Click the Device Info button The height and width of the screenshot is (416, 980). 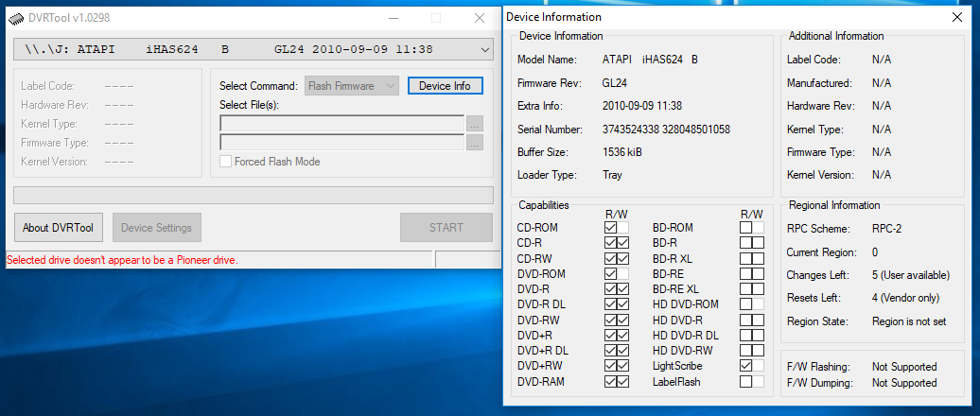(x=445, y=86)
